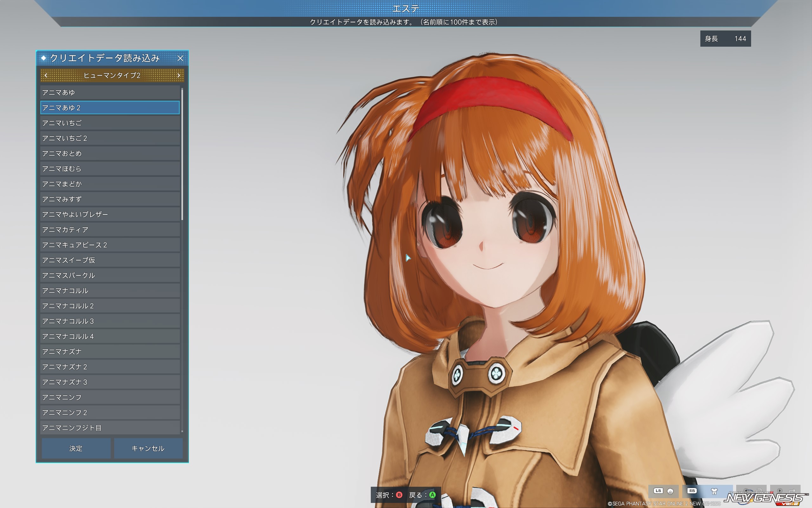Viewport: 812px width, 508px height.
Task: Confirm with the 決定 button
Action: coord(76,449)
